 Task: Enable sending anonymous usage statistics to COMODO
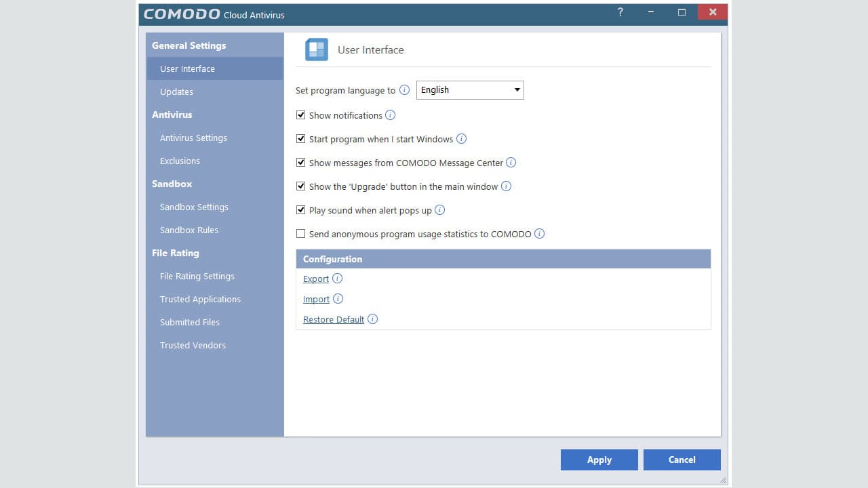(300, 233)
